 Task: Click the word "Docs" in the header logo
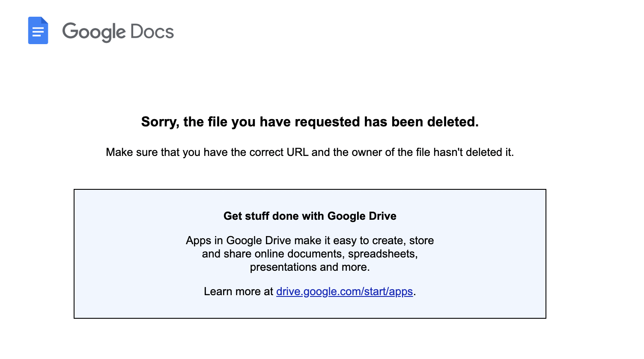coord(152,32)
